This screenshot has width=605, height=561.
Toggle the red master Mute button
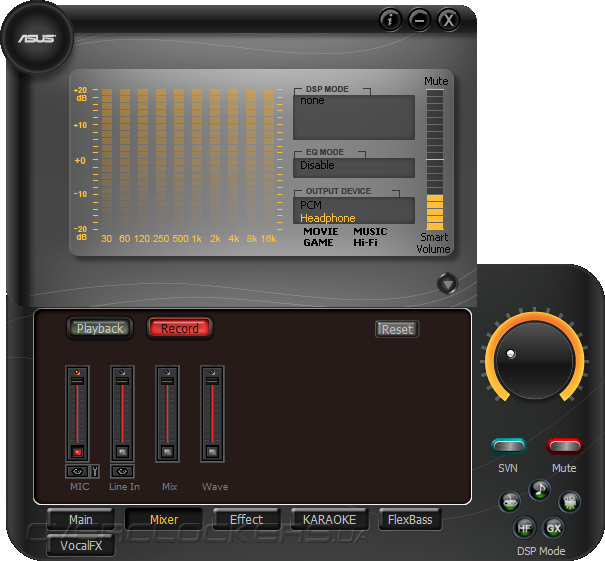click(x=564, y=446)
